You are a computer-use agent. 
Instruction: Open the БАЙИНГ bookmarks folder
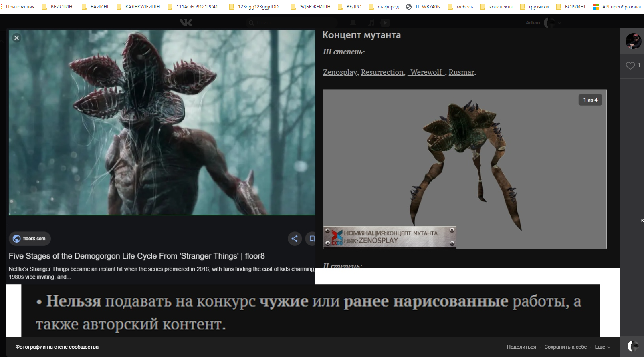pyautogui.click(x=95, y=7)
